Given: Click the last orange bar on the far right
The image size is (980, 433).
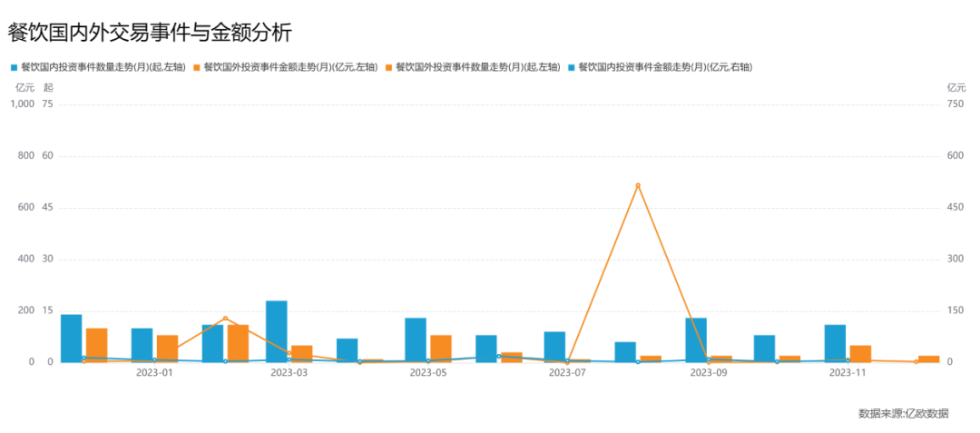Looking at the screenshot, I should pyautogui.click(x=928, y=359).
